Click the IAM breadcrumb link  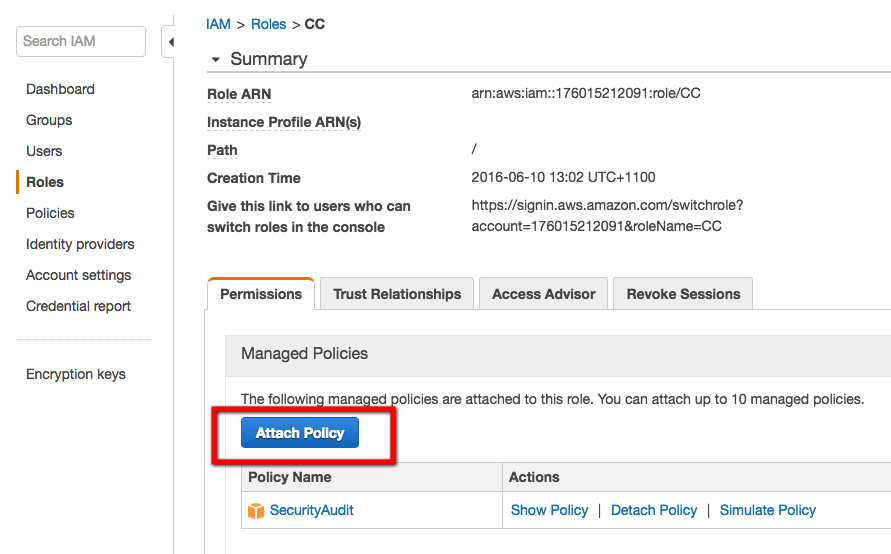pyautogui.click(x=218, y=24)
